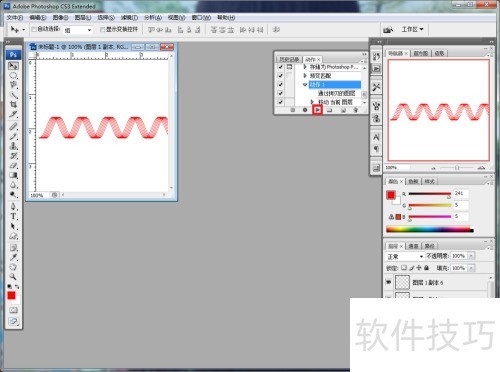
Task: Pick a color from the spectrum ramp
Action: click(430, 229)
